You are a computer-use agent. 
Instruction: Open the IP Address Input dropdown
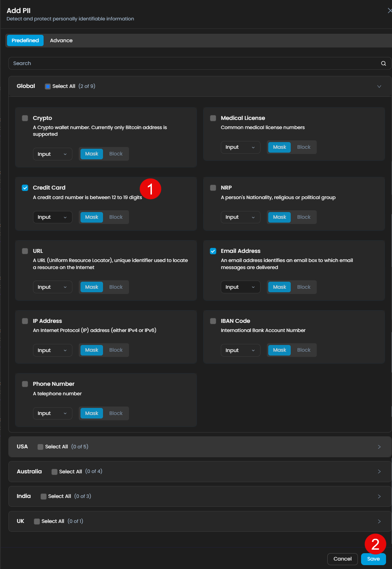pos(52,350)
